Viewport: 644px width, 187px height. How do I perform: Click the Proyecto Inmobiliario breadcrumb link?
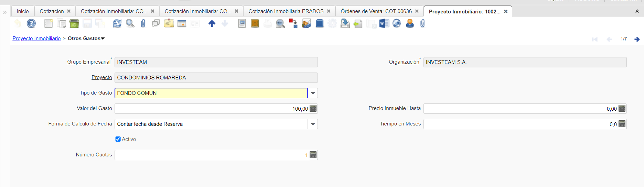tap(36, 38)
